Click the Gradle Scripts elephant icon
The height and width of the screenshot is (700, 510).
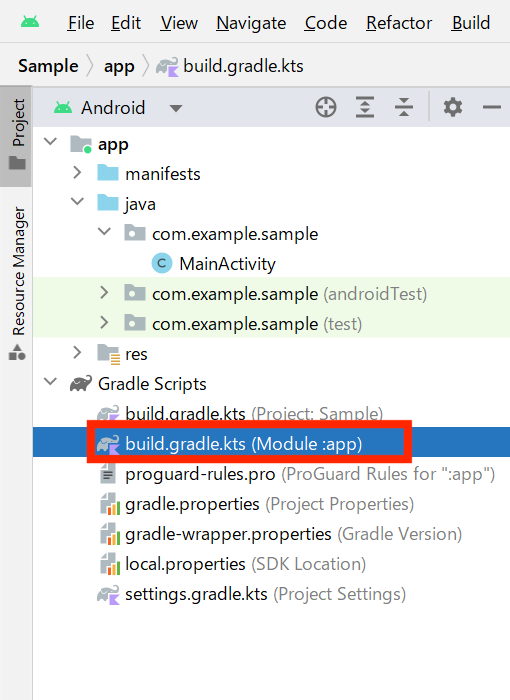click(81, 383)
